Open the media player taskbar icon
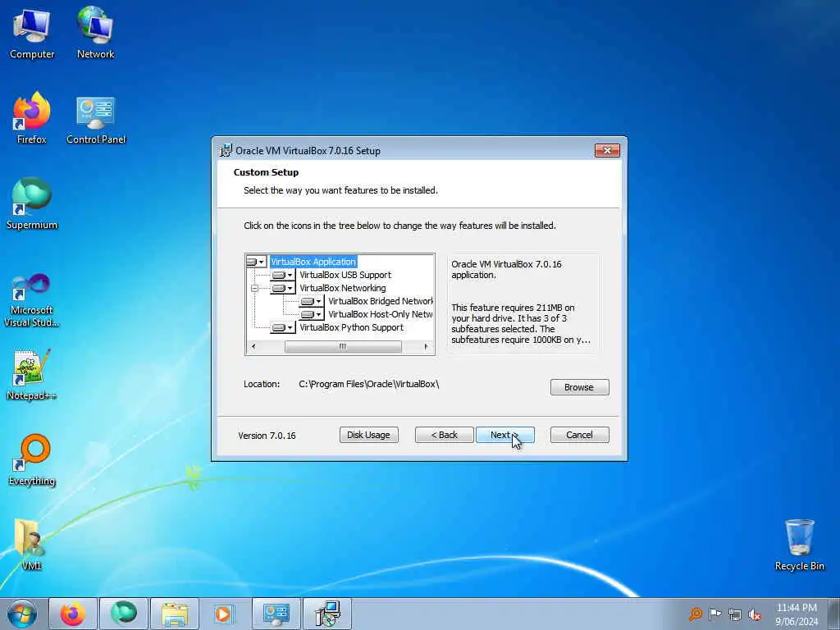The image size is (840, 630). click(x=225, y=614)
